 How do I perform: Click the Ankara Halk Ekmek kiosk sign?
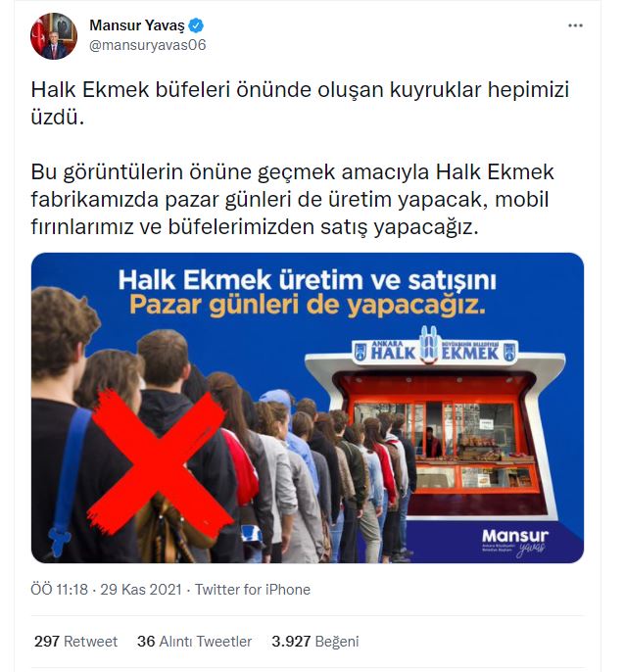pos(435,352)
